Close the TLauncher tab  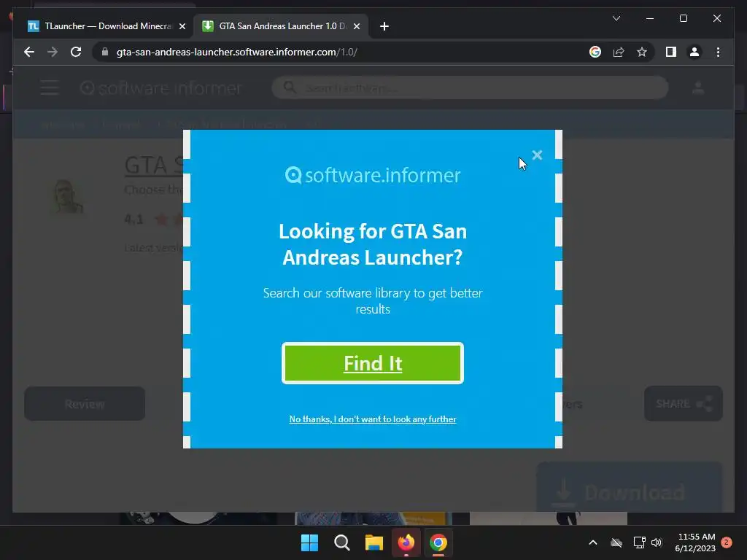coord(182,26)
